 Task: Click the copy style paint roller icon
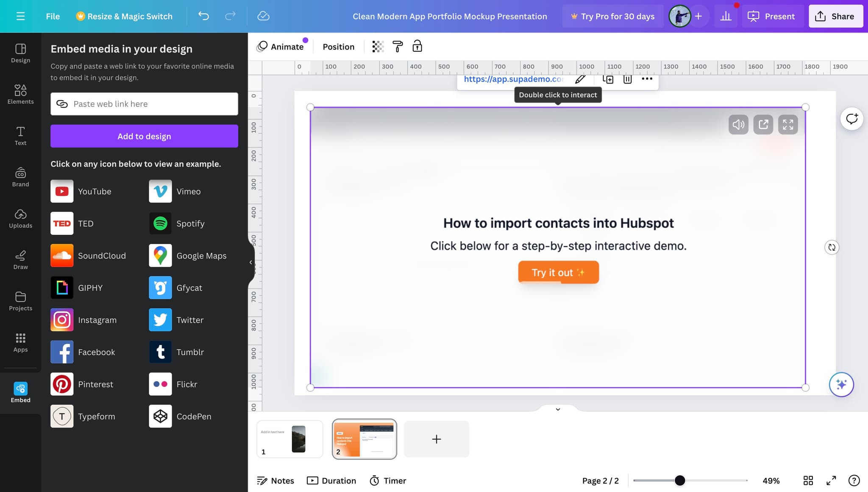tap(398, 47)
